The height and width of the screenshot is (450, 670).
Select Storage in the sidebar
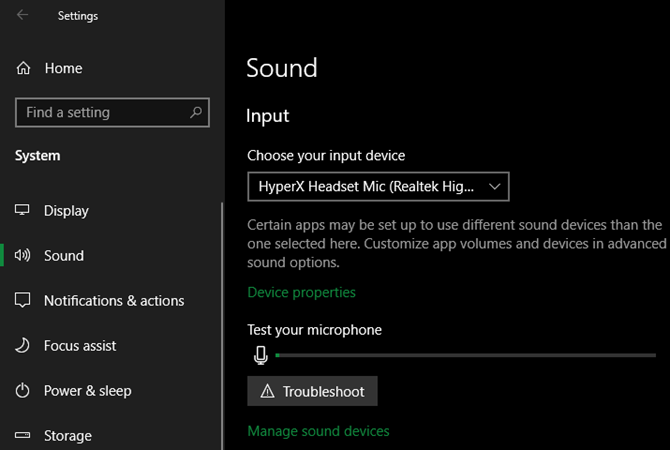68,436
